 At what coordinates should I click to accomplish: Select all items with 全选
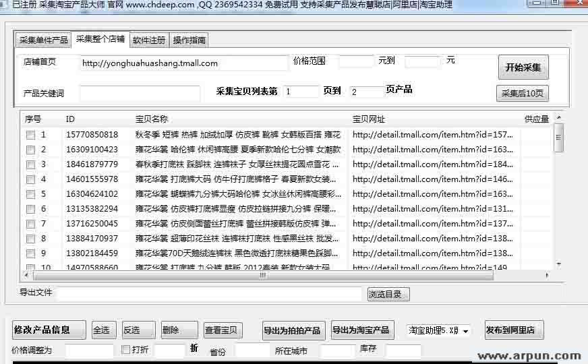(104, 330)
